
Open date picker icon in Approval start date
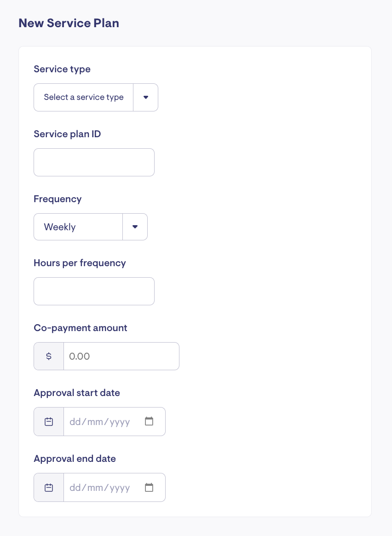[149, 421]
